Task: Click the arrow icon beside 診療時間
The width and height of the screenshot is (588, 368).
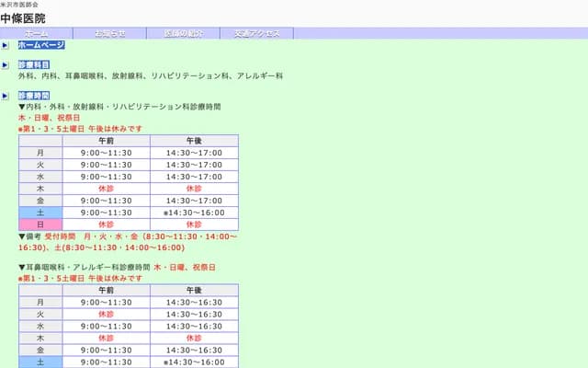Action: click(x=5, y=96)
